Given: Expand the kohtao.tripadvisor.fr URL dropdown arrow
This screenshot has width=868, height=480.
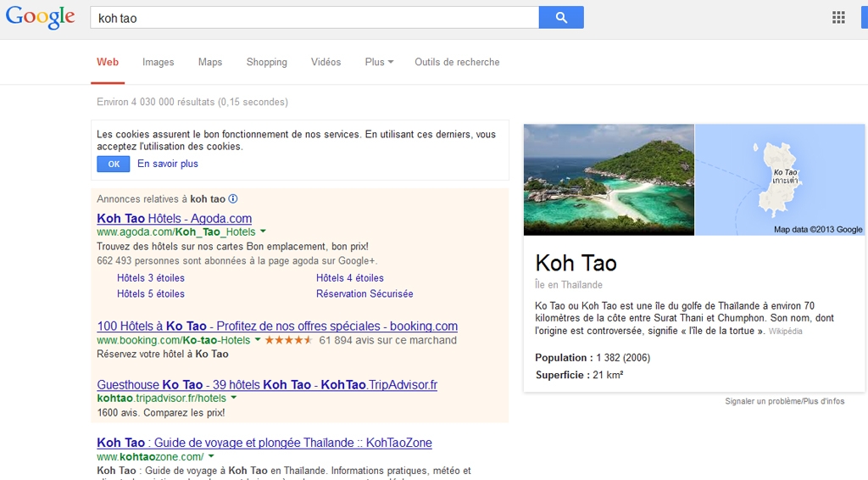Looking at the screenshot, I should pos(234,398).
